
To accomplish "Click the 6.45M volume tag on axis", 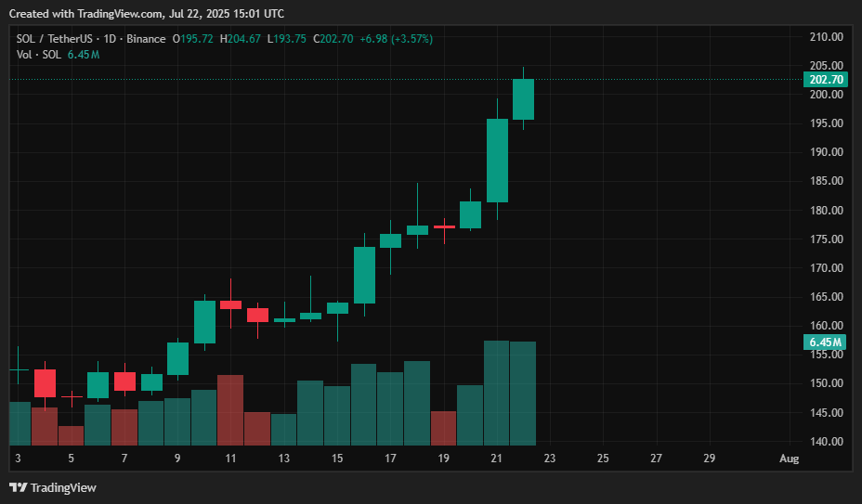I will click(823, 342).
